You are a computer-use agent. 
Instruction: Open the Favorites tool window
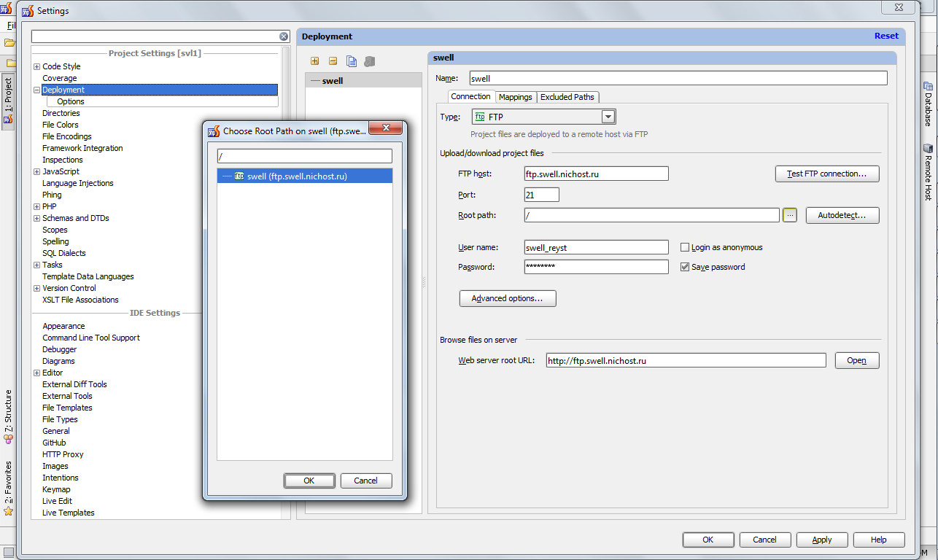8,489
